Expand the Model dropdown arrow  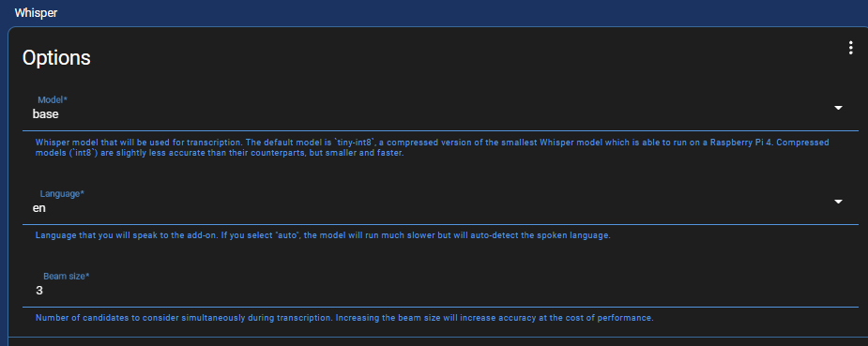[838, 108]
